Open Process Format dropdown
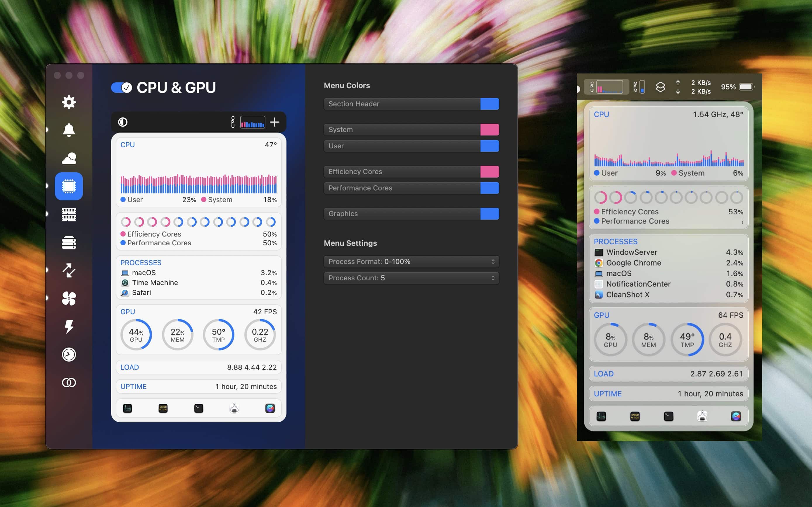 (411, 262)
